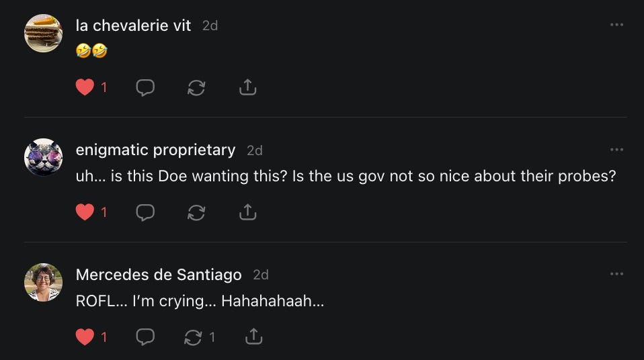The image size is (644, 360).
Task: Reply to Mercedes de Santiago's comment
Action: (145, 337)
